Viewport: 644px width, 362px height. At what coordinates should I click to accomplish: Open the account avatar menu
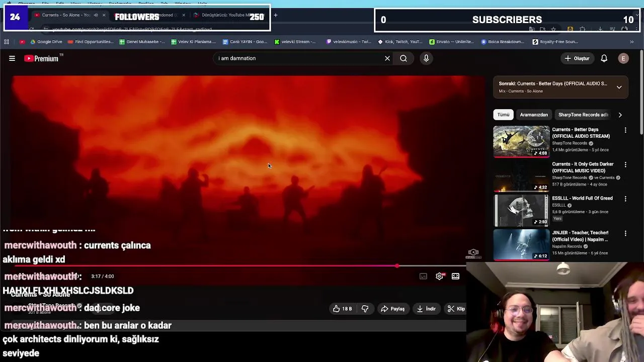coord(623,58)
